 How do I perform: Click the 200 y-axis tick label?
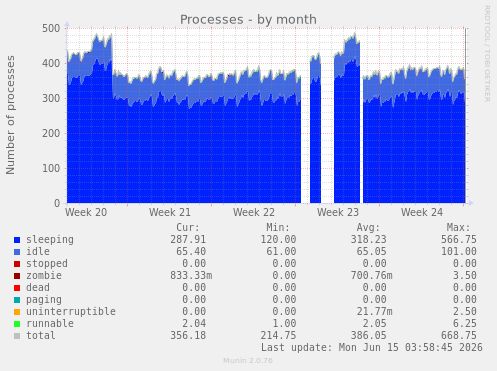(51, 133)
